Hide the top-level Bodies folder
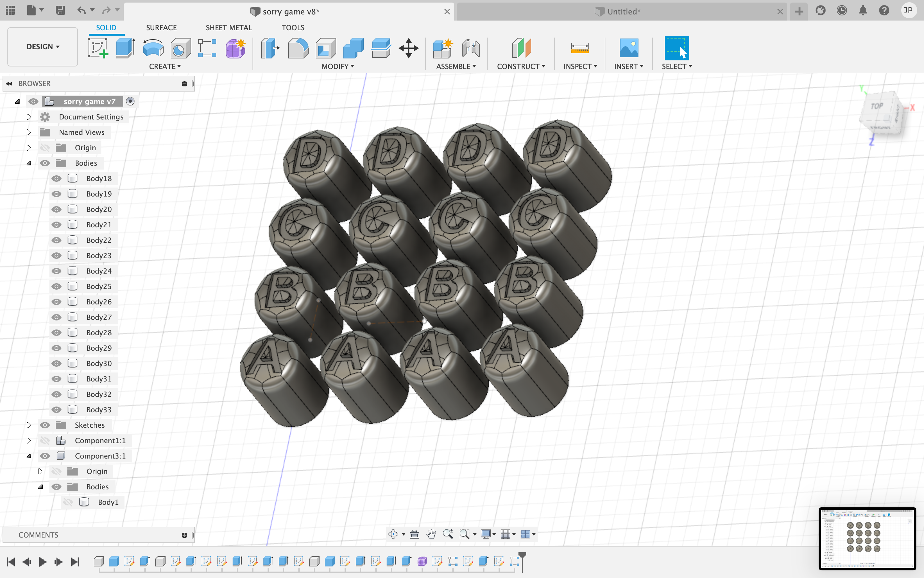The width and height of the screenshot is (924, 578). [45, 163]
